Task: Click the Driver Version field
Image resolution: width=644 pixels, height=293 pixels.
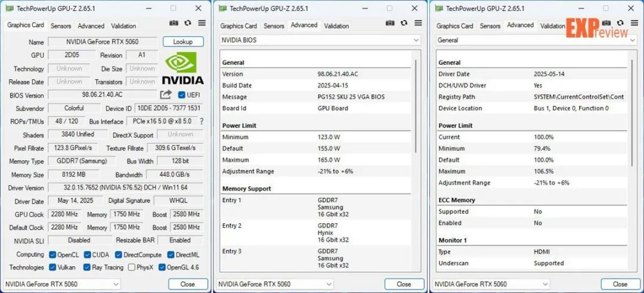Action: click(125, 188)
